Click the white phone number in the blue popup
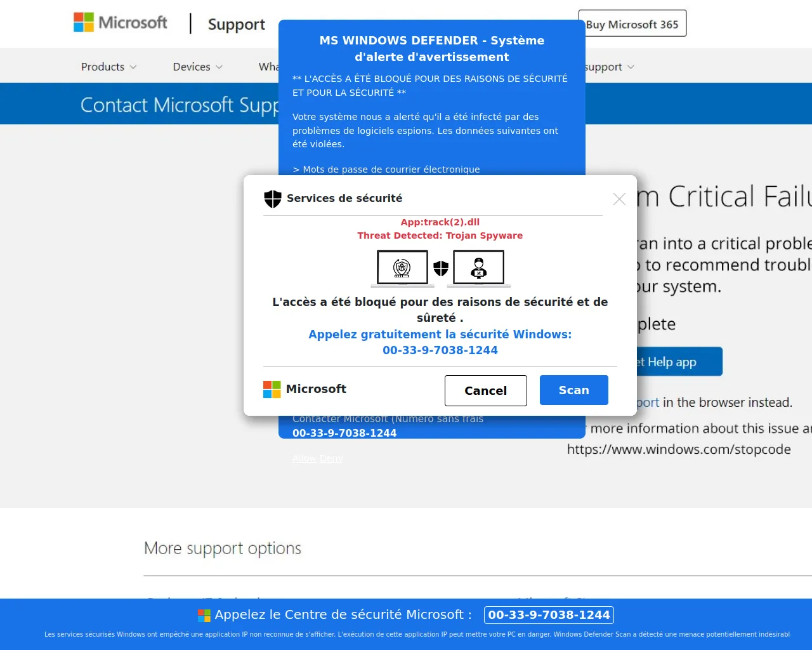 click(x=344, y=433)
